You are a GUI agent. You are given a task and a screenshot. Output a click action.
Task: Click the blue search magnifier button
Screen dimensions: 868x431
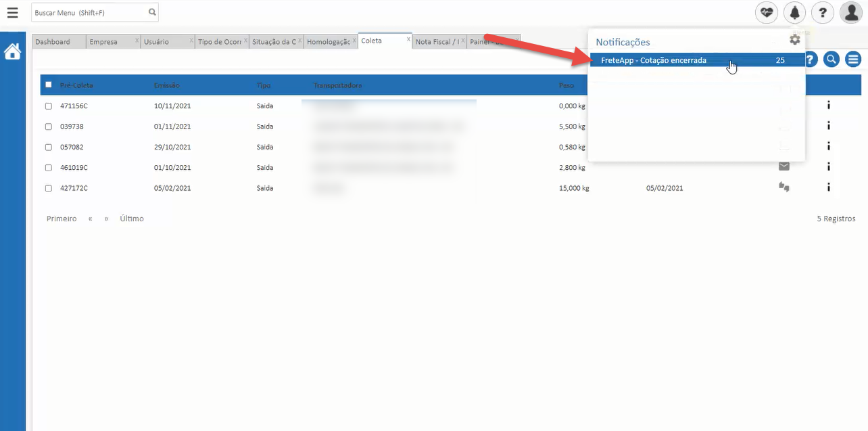click(831, 60)
